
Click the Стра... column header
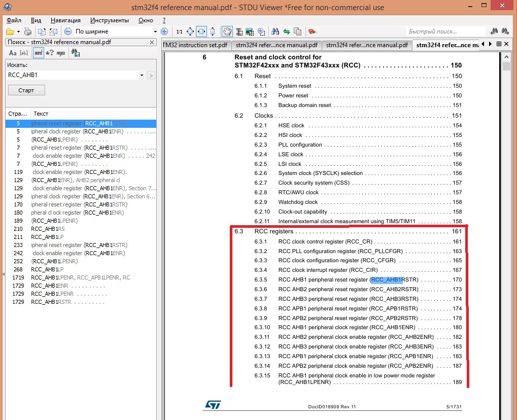(18, 114)
